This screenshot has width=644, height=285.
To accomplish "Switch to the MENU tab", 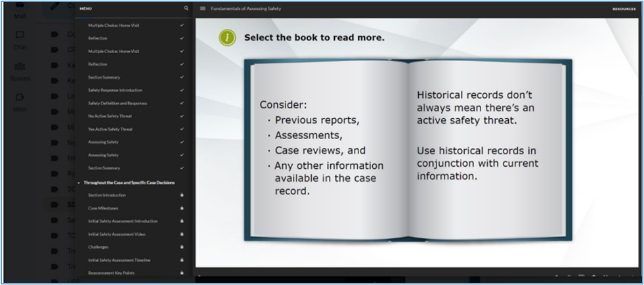I will tap(86, 9).
